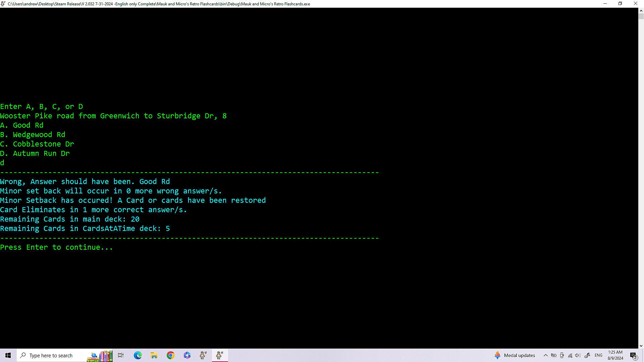Open the Medal updates news widget
The image size is (644, 362).
pyautogui.click(x=515, y=355)
